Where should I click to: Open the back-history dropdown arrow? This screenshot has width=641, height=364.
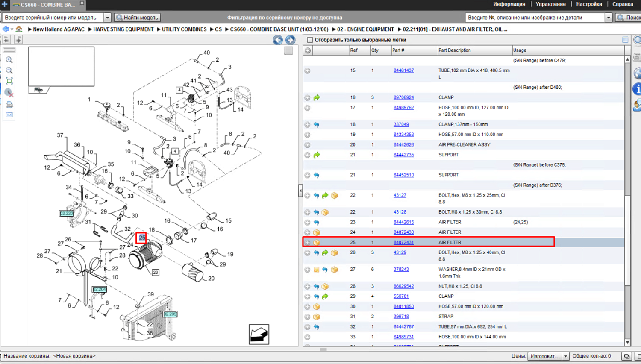pyautogui.click(x=12, y=29)
